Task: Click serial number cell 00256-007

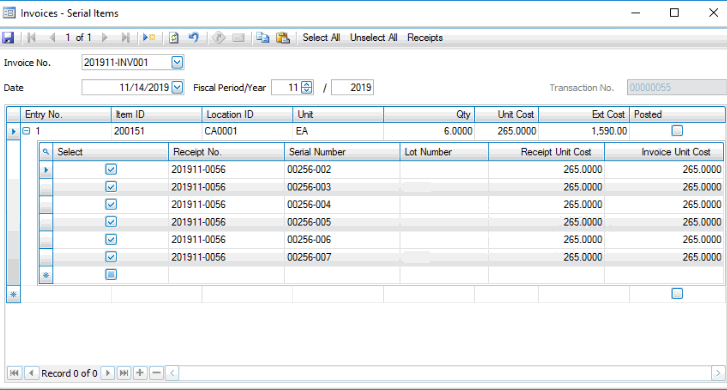Action: 342,257
